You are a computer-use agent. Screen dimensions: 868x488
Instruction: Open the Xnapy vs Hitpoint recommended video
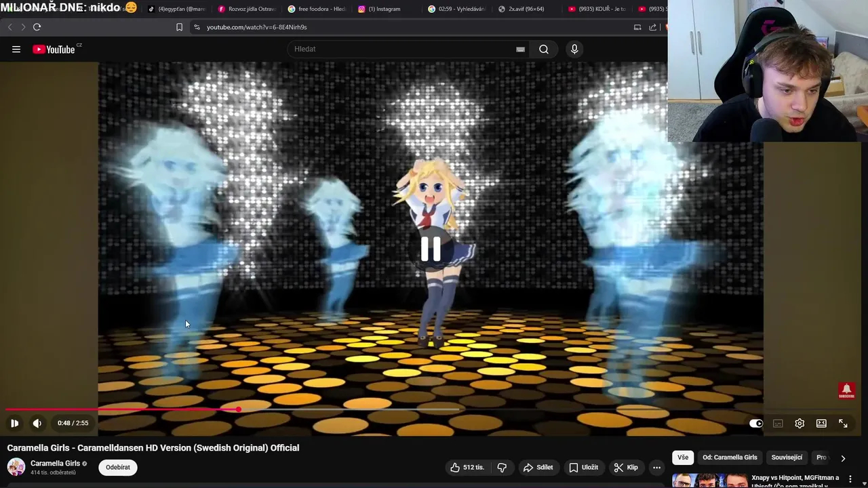click(x=795, y=481)
